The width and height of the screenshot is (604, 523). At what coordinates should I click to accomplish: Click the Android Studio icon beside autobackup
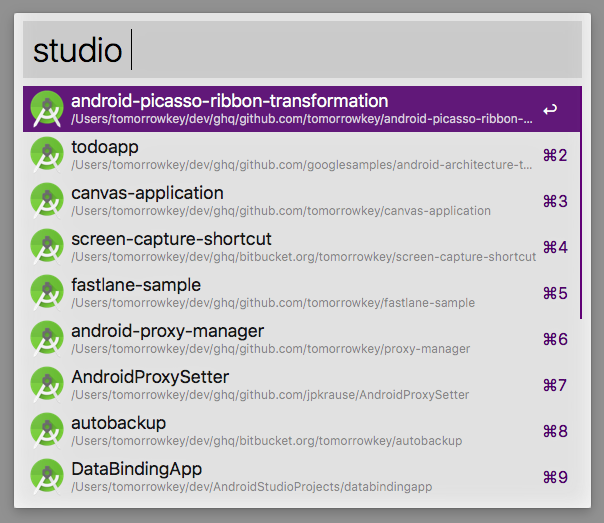point(46,431)
